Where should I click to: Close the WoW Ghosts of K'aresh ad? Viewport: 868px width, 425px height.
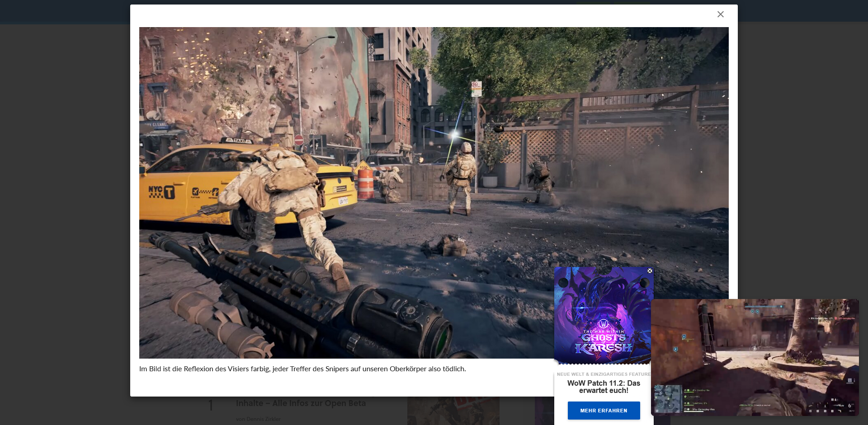pos(650,271)
